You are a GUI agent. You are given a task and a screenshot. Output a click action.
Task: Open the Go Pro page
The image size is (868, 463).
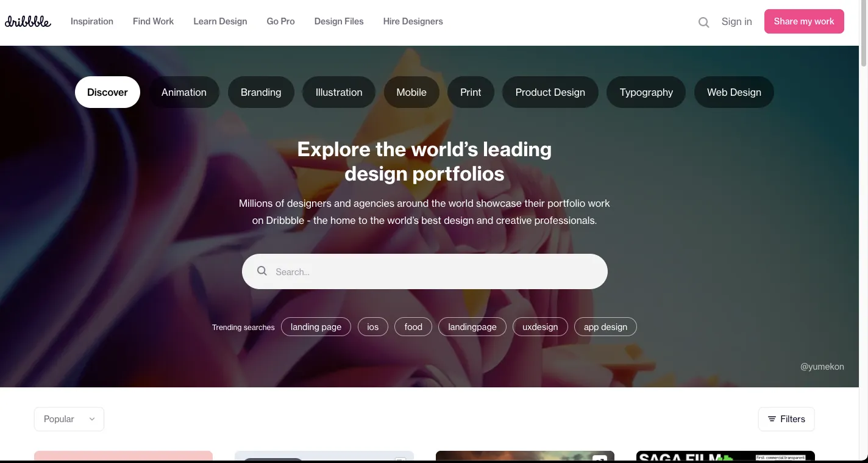(x=280, y=21)
